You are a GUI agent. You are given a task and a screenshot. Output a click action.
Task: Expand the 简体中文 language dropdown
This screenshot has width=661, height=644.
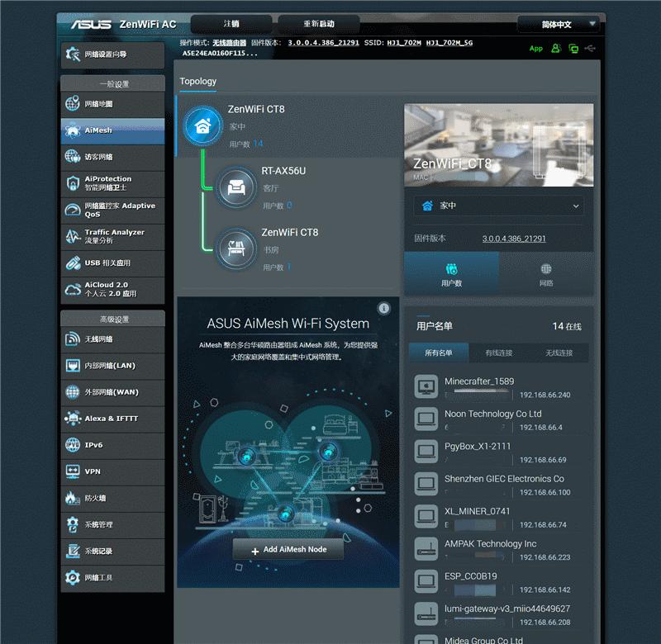click(x=557, y=25)
